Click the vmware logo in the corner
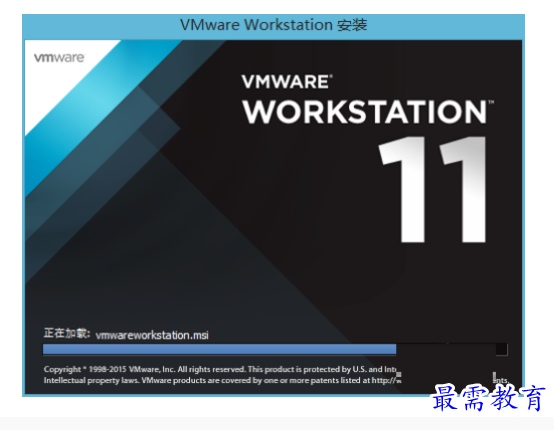This screenshot has width=554, height=430. coord(59,58)
